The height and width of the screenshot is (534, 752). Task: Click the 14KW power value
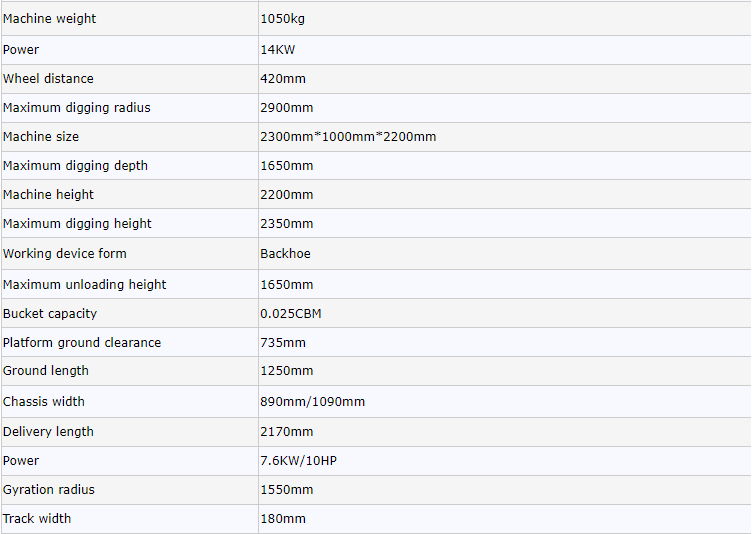(x=277, y=49)
